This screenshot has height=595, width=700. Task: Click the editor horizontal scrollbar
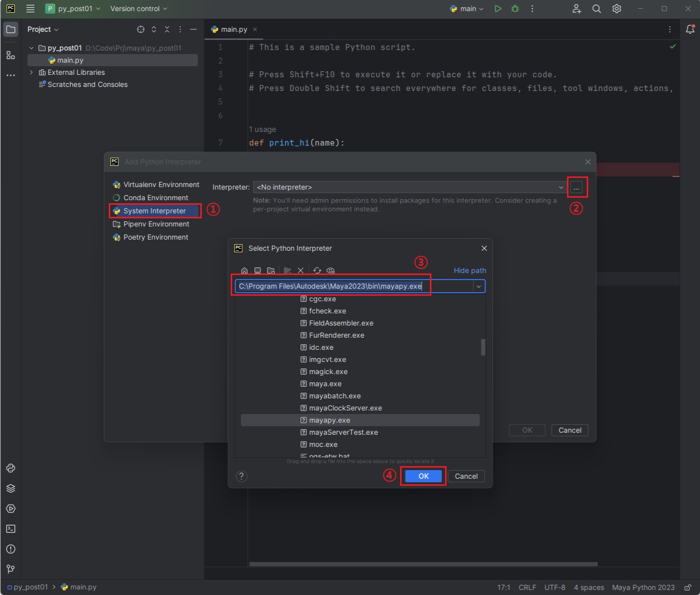tap(423, 564)
